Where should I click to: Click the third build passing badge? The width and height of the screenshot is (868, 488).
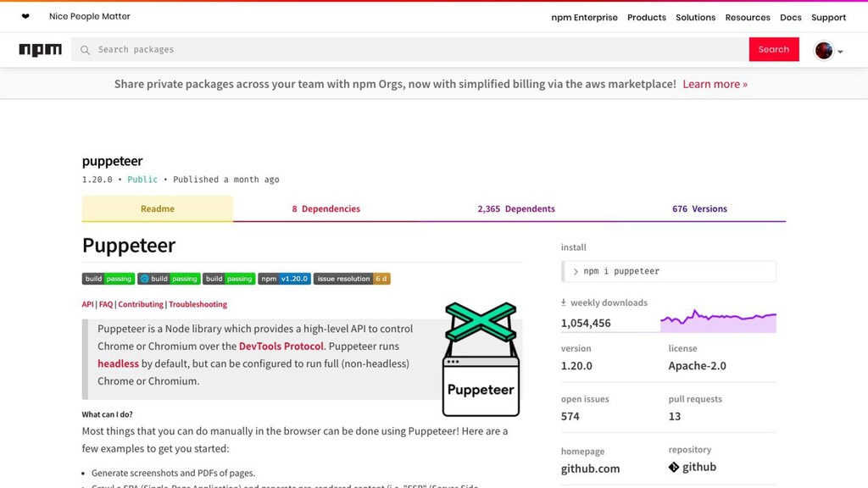(229, 278)
